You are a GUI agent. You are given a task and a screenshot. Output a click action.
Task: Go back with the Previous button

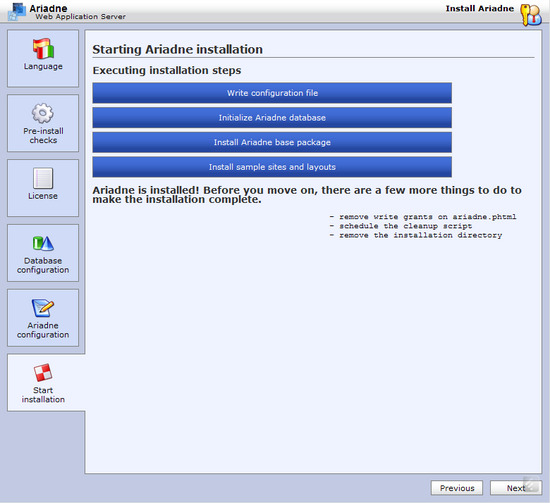(x=457, y=488)
